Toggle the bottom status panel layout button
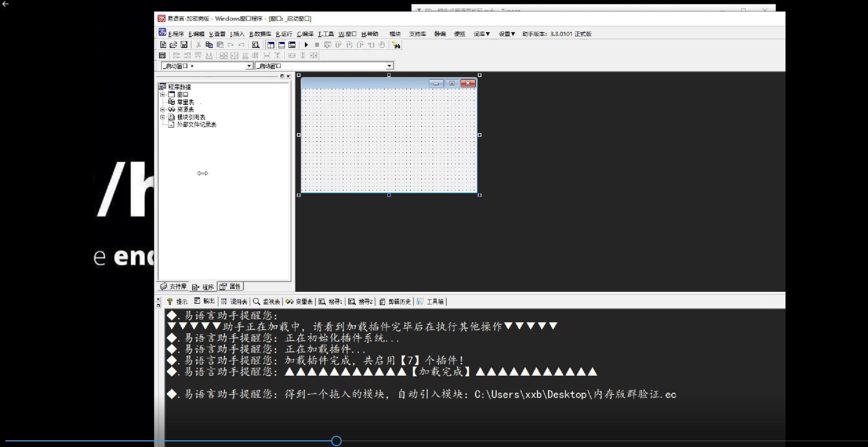Screen dimensions: 868x447 tap(281, 45)
